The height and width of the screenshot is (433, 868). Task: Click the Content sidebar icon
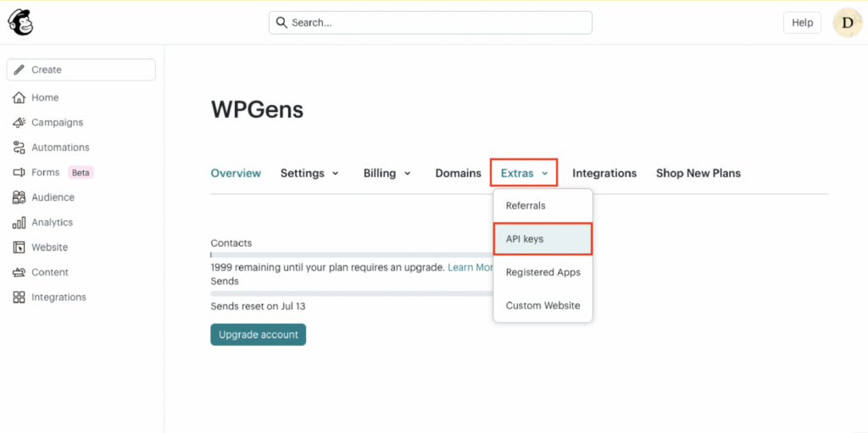[x=19, y=273]
